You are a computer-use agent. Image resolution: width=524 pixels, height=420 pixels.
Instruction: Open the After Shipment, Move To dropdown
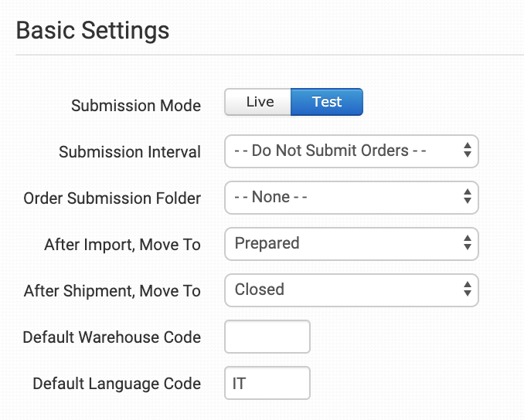pos(351,290)
